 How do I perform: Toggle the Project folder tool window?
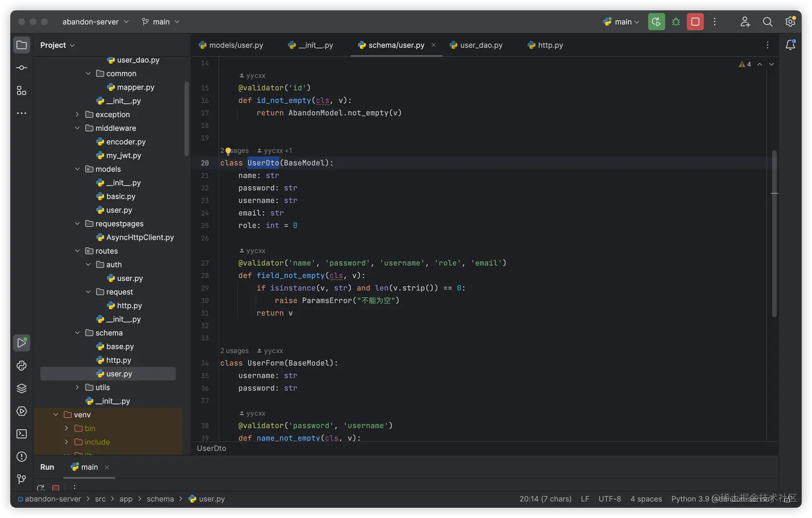pyautogui.click(x=21, y=45)
